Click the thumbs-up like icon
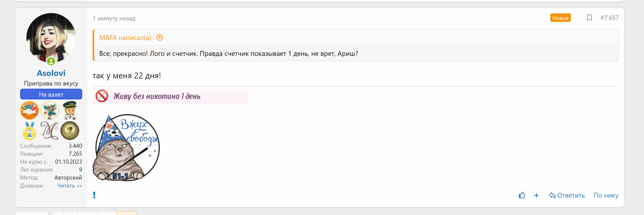The image size is (644, 215). pyautogui.click(x=522, y=195)
